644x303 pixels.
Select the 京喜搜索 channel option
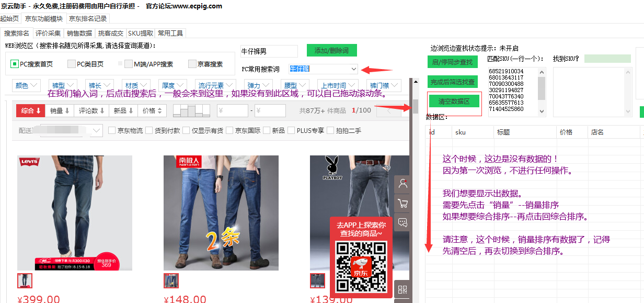point(205,64)
